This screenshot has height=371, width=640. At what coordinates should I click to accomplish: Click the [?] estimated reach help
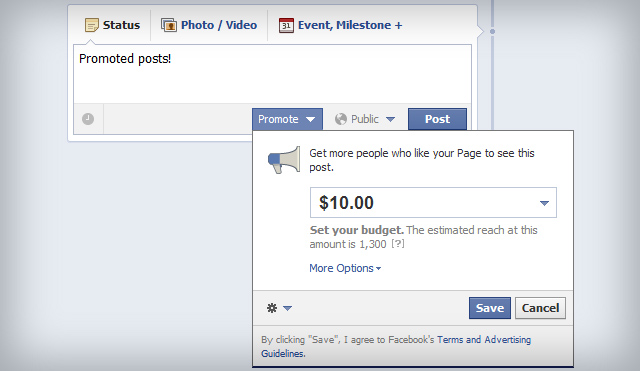(398, 244)
